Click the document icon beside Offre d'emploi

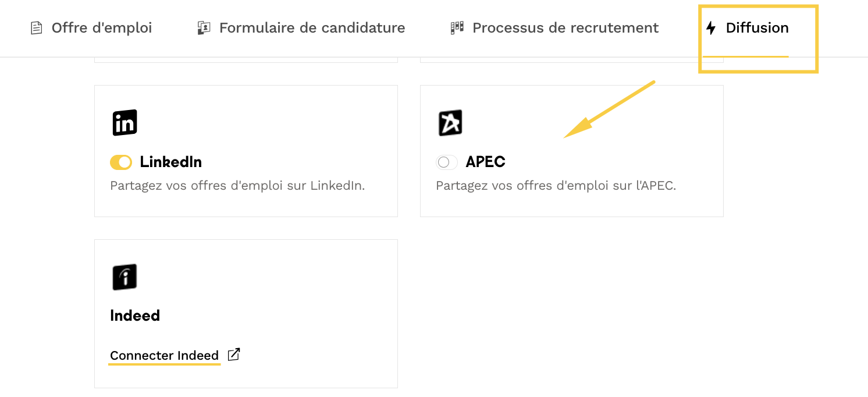37,28
